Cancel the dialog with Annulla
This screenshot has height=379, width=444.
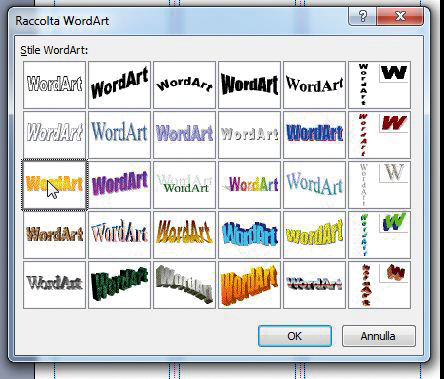pyautogui.click(x=379, y=336)
